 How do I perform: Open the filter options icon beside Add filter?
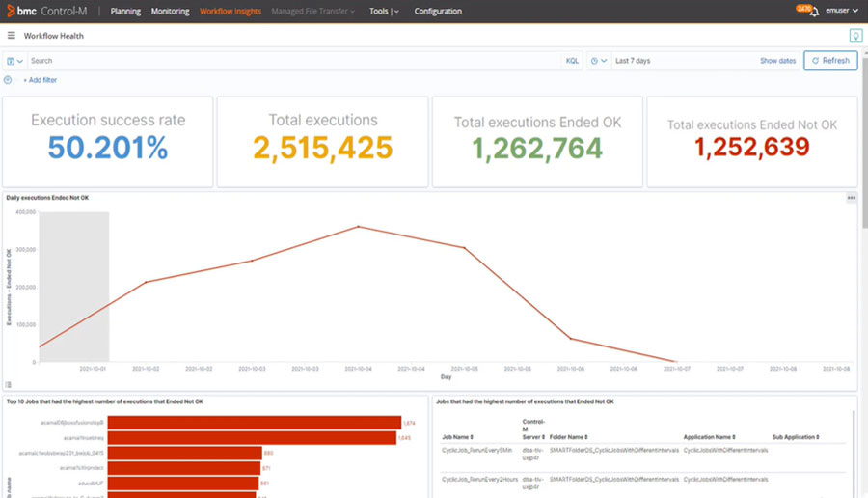tap(9, 80)
